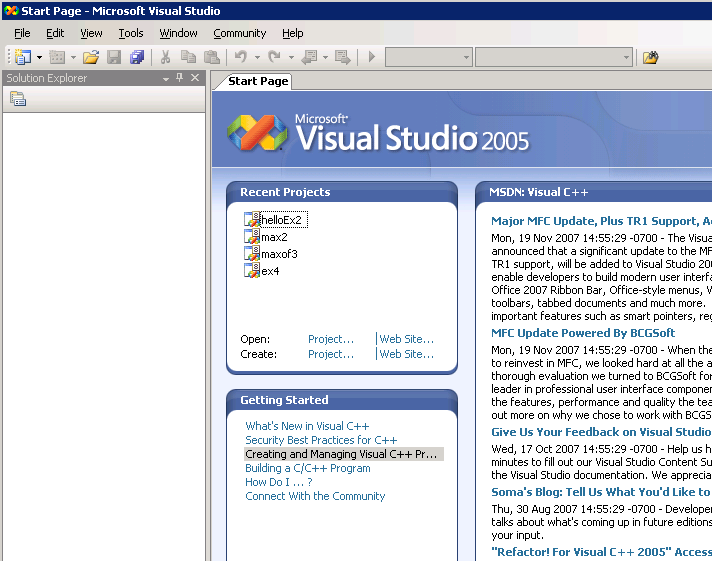Screen dimensions: 712x561
Task: Click the max2 project icon
Action: (252, 236)
